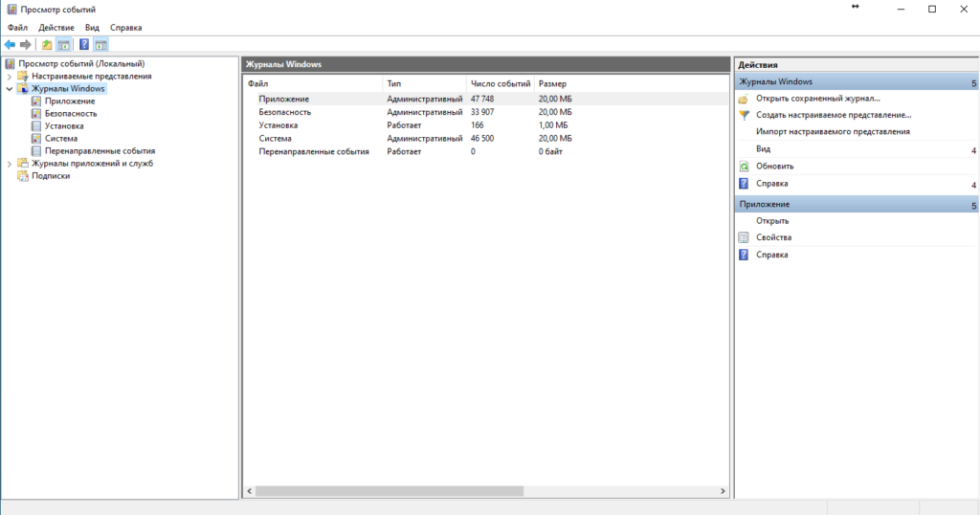
Task: Click the 1,00 МБ size cell
Action: click(x=553, y=125)
